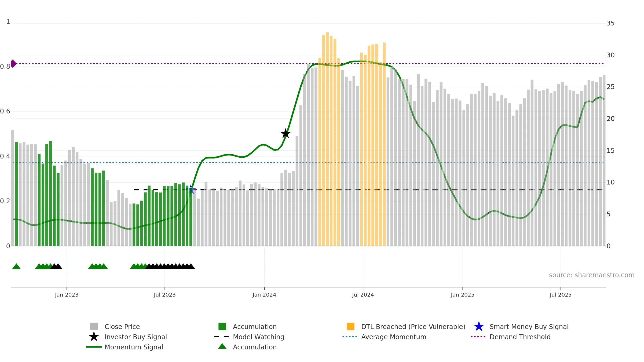Click the right axis value 15
644x362 pixels.
point(610,151)
